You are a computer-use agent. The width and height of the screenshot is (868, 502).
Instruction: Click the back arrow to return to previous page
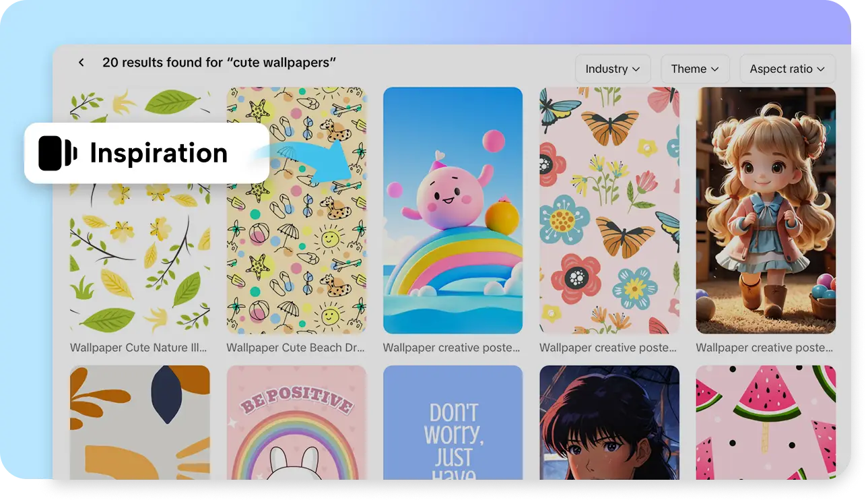[x=81, y=62]
